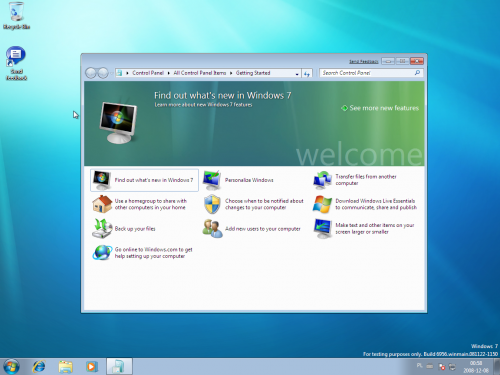Select the Getting Started taskbar button

[119, 366]
